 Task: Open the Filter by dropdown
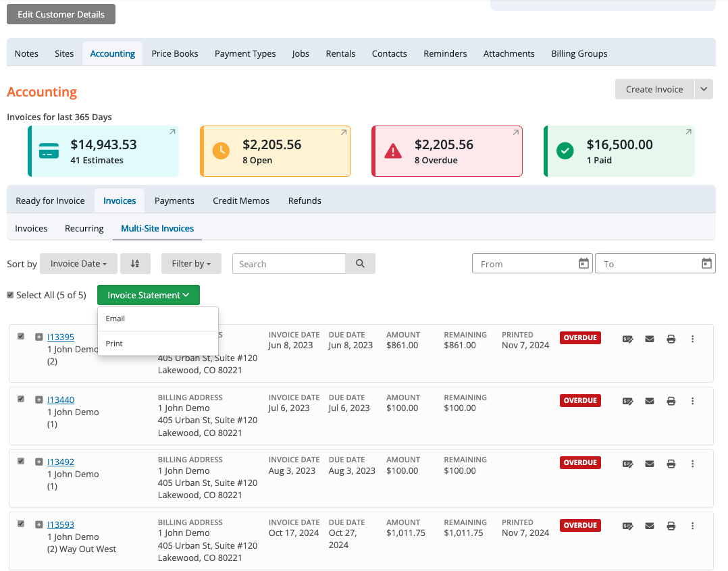click(191, 263)
